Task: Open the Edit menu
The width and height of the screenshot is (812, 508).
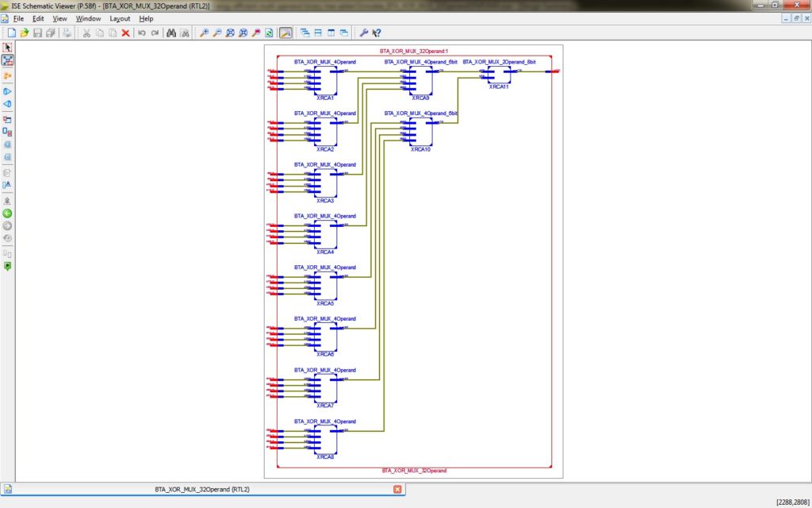Action: [x=37, y=17]
